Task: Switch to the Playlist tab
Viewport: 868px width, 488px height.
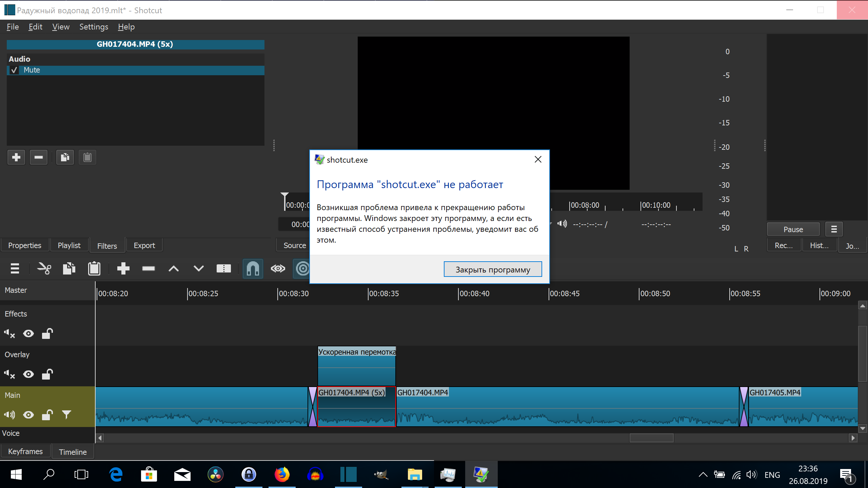Action: (x=69, y=245)
